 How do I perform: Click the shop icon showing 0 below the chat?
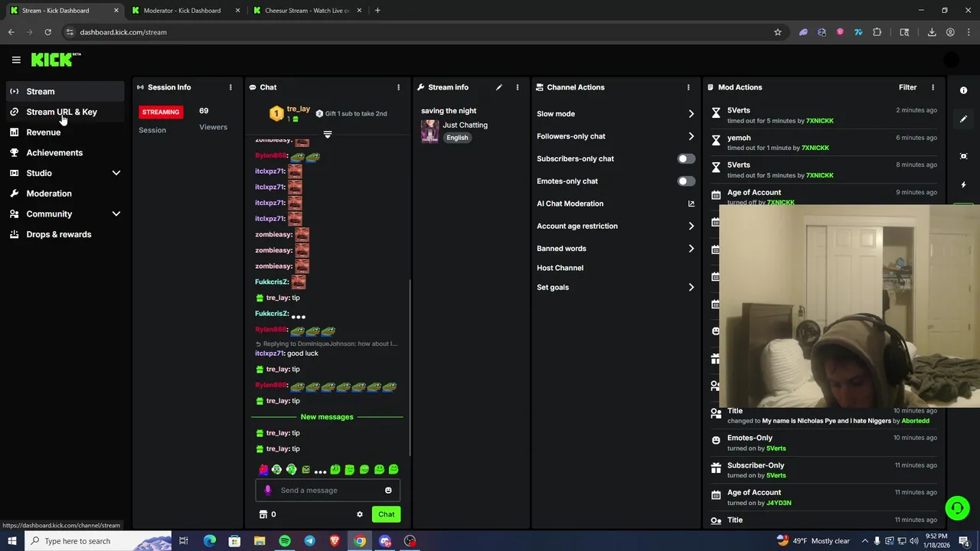tap(267, 514)
